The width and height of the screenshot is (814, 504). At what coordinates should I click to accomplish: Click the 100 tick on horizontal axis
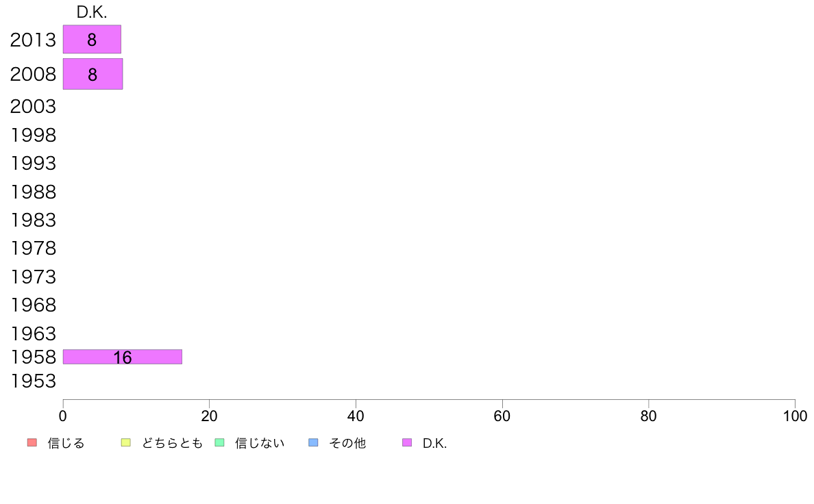tap(795, 416)
